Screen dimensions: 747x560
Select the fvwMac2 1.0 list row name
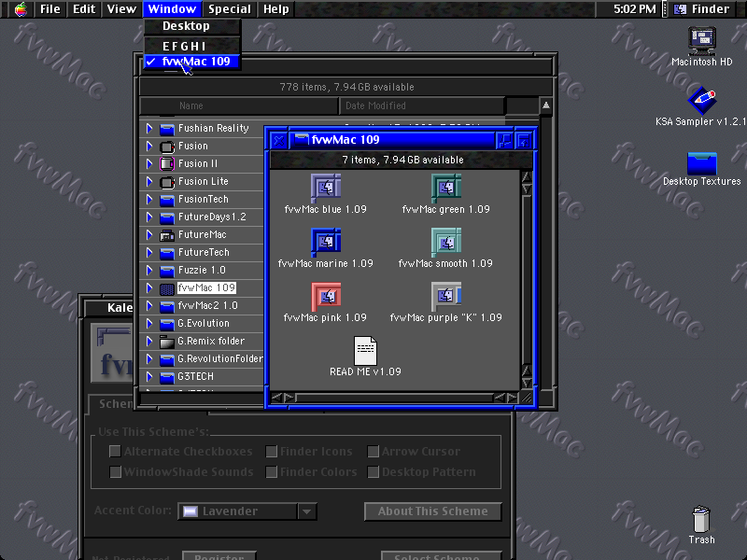pos(207,306)
